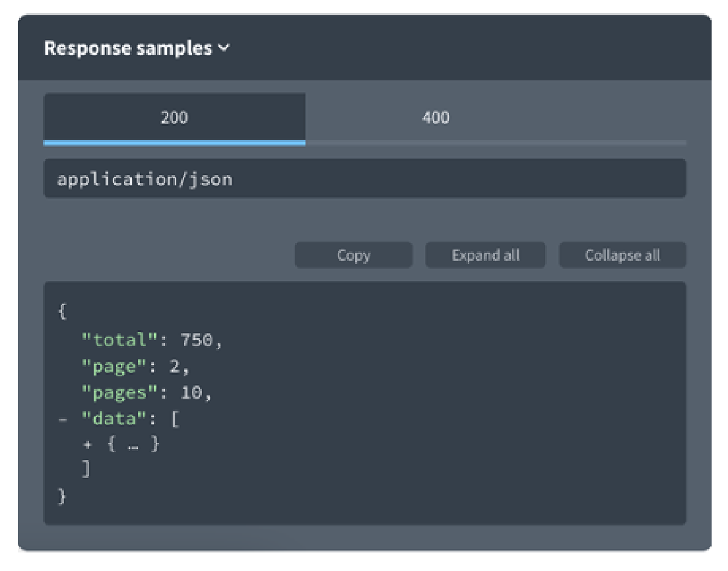728x571 pixels.
Task: Switch to the 200 response tab
Action: point(174,118)
